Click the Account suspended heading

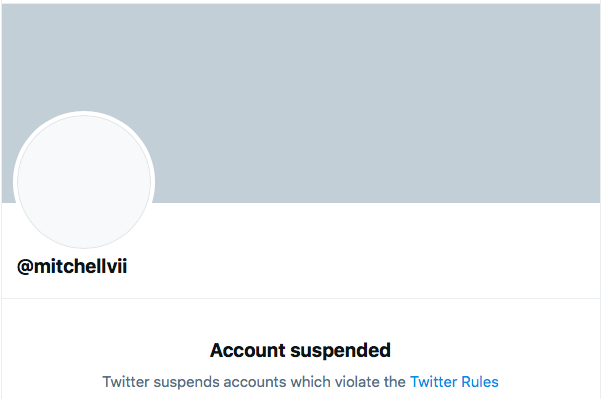pyautogui.click(x=300, y=351)
